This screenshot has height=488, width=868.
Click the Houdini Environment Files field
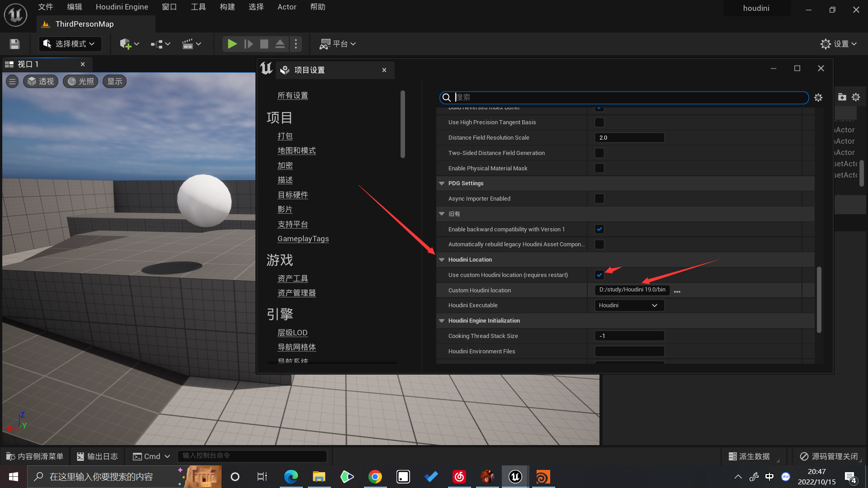click(629, 351)
